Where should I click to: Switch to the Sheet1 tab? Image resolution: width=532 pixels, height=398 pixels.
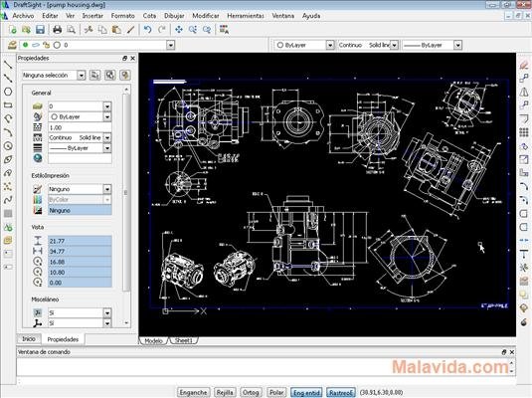[x=184, y=340]
